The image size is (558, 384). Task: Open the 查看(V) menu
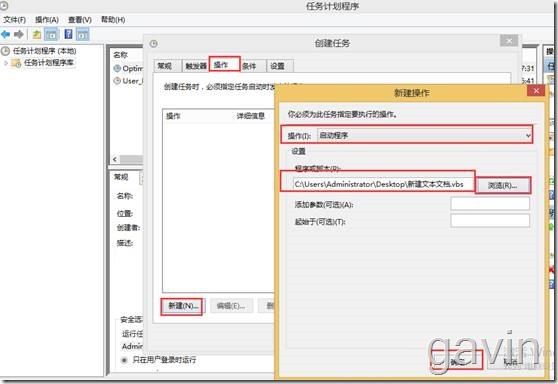click(80, 20)
